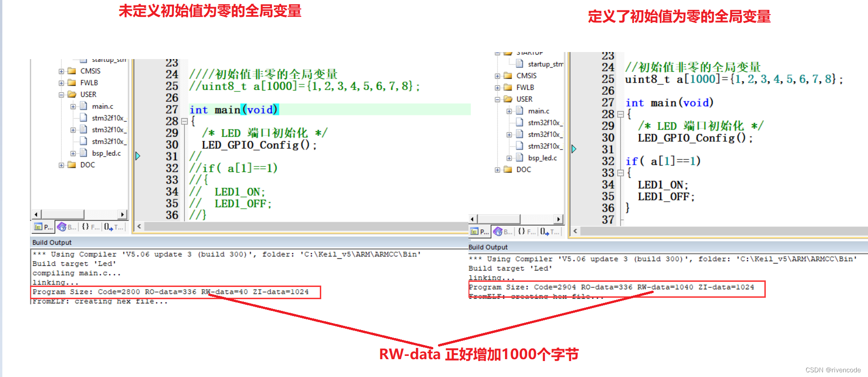
Task: Expand bsp_led.c node in left project tree
Action: click(x=73, y=153)
